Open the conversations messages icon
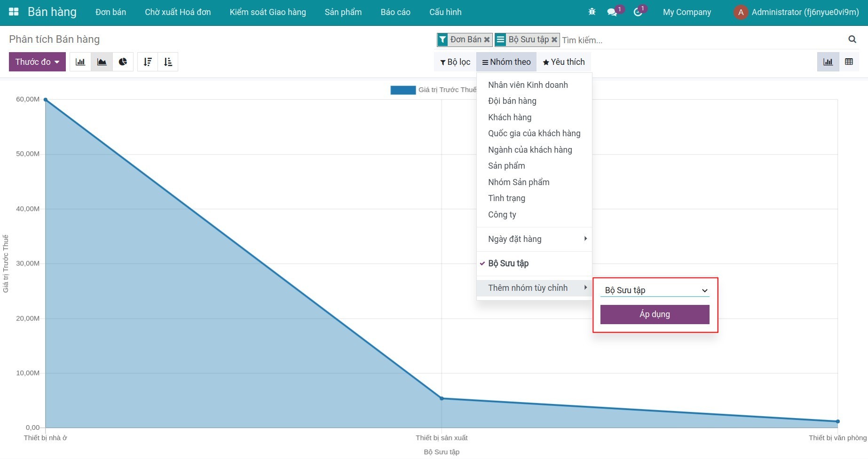The image size is (868, 459). 612,12
